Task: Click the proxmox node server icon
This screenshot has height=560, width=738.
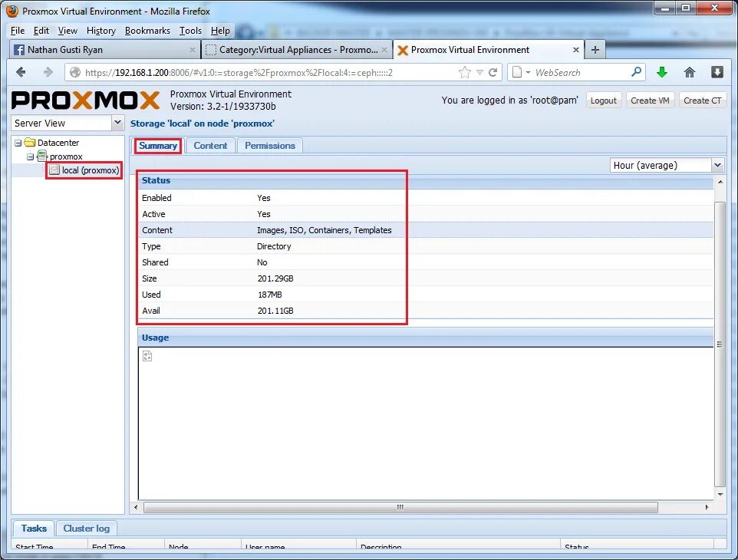Action: click(42, 156)
